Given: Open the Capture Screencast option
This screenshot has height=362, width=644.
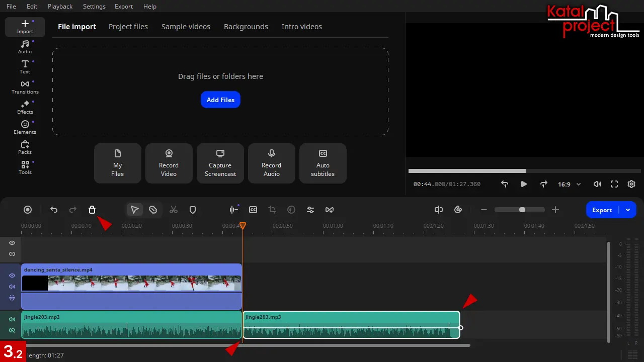Looking at the screenshot, I should 220,163.
